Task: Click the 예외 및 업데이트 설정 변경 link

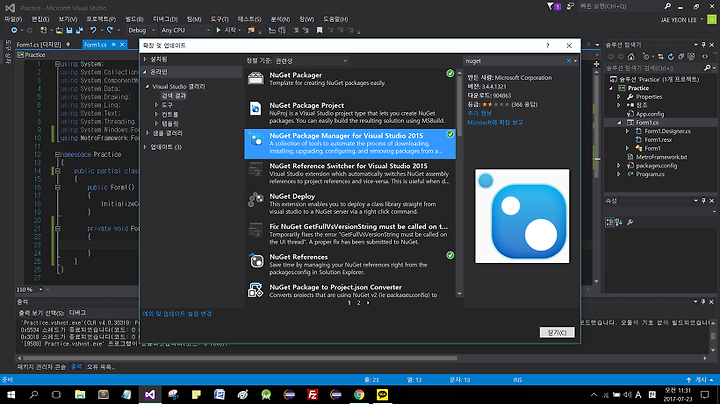Action: click(177, 314)
